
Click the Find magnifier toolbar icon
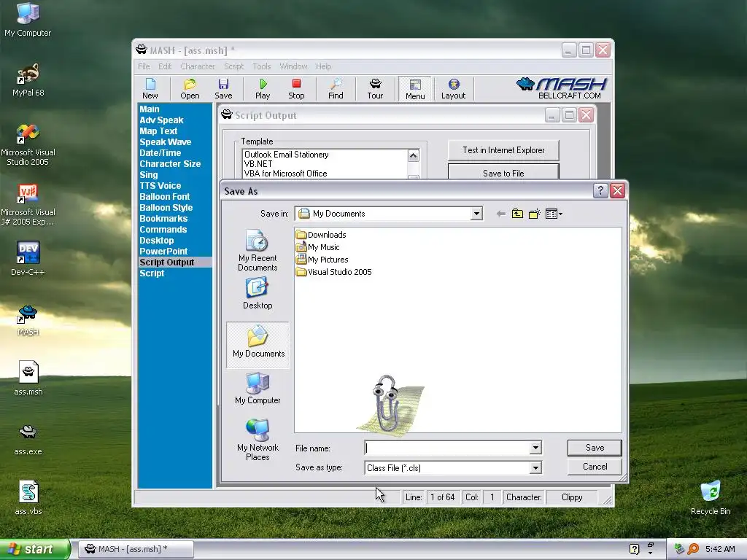[x=336, y=89]
